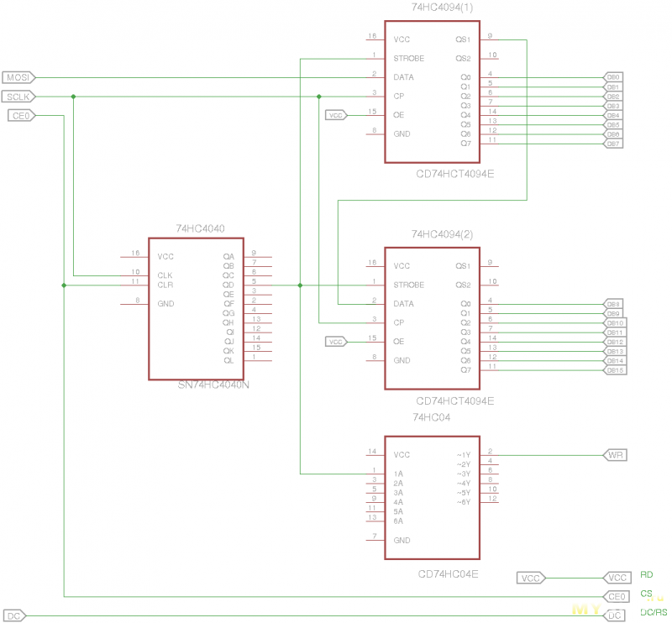
Task: Select the VCC tag feeding OE of 74HC4094(2)
Action: [336, 342]
